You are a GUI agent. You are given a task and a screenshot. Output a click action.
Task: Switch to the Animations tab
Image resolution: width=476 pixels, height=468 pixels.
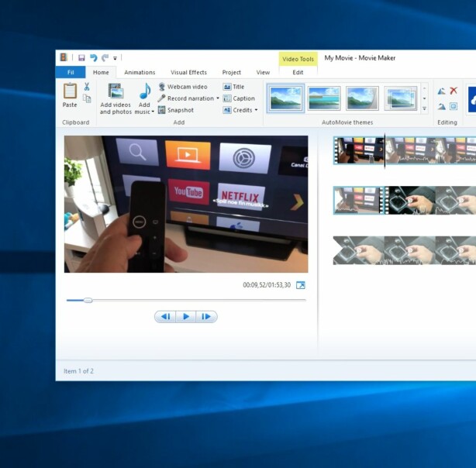(140, 72)
